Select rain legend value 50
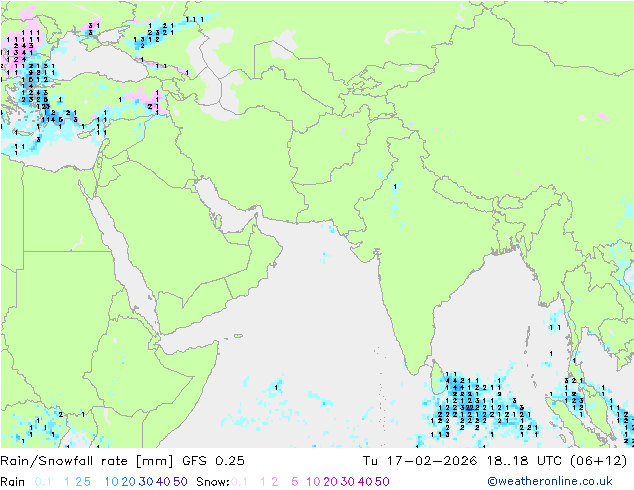 point(180,482)
